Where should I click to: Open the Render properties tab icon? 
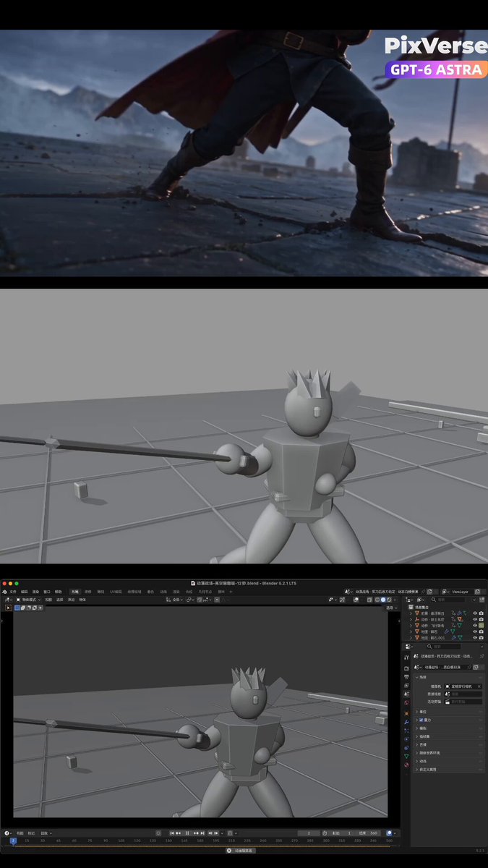point(406,668)
